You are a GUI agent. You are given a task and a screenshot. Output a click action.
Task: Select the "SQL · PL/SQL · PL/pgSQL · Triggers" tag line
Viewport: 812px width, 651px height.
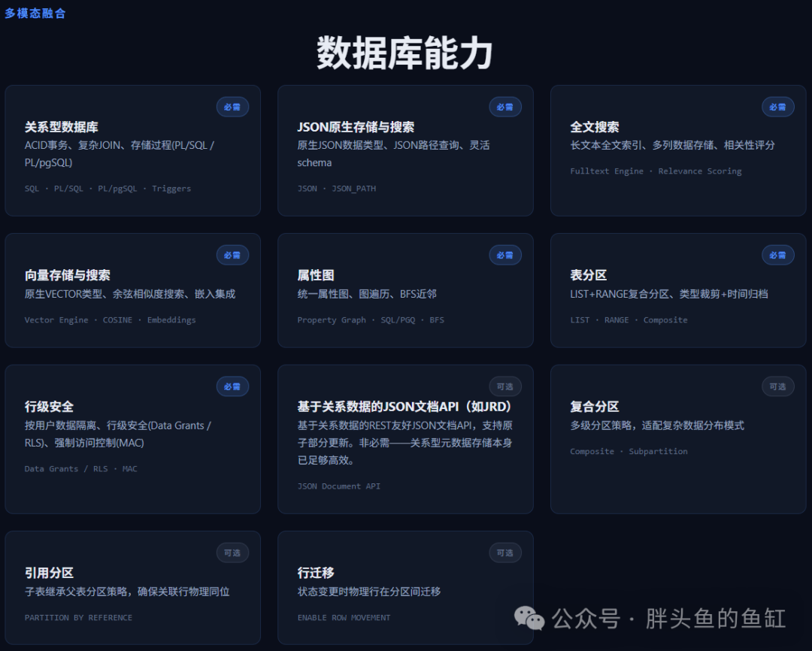108,189
